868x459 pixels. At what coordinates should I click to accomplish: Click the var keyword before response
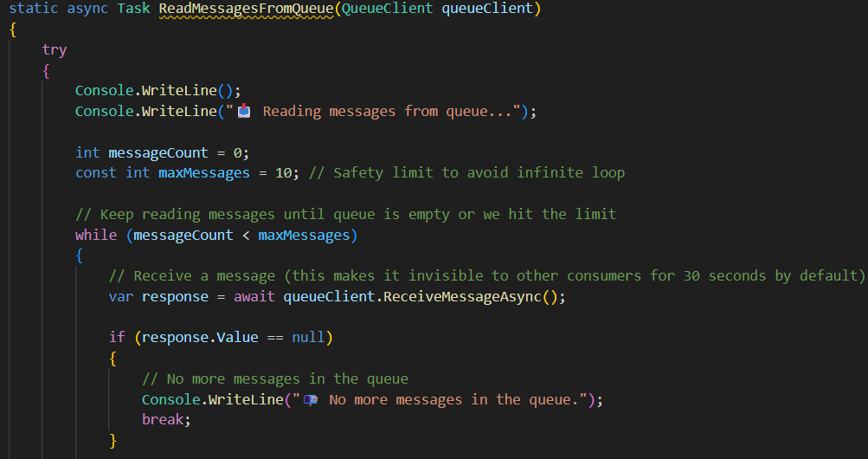point(121,296)
